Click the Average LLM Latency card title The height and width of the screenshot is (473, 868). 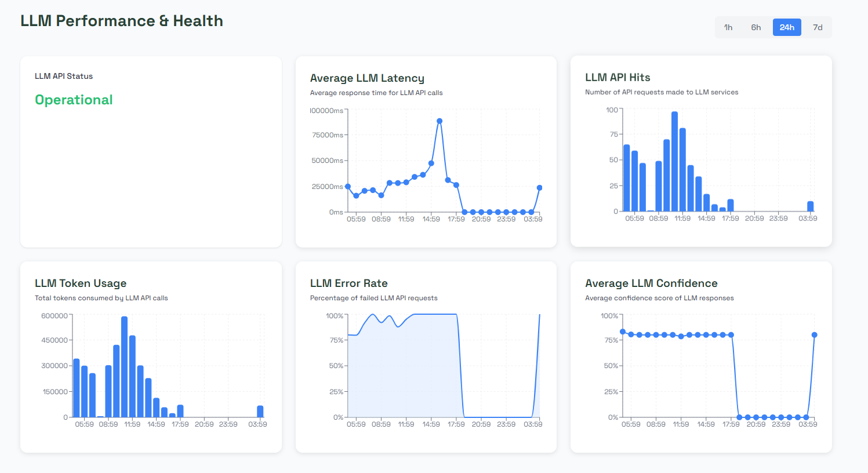(367, 78)
